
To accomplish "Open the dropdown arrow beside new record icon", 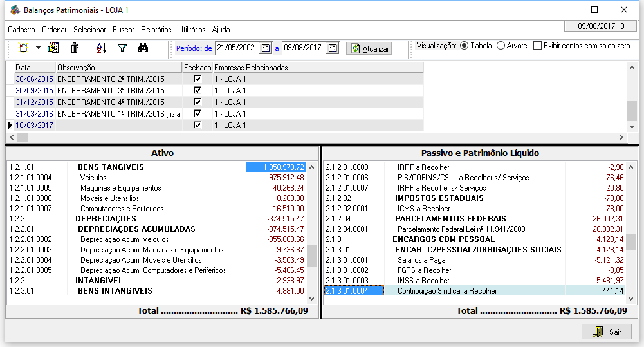I will (38, 48).
